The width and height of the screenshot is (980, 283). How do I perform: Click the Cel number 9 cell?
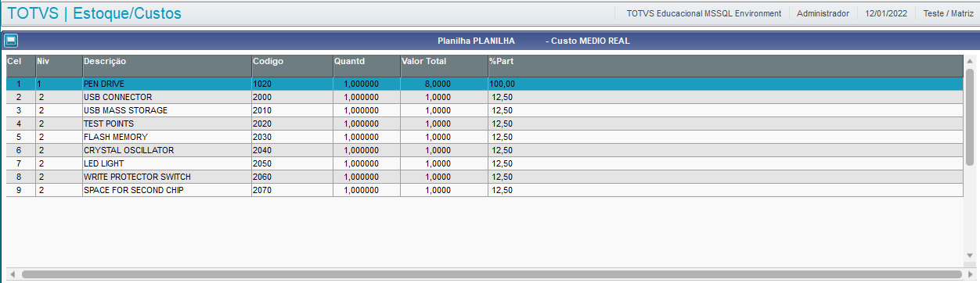21,190
